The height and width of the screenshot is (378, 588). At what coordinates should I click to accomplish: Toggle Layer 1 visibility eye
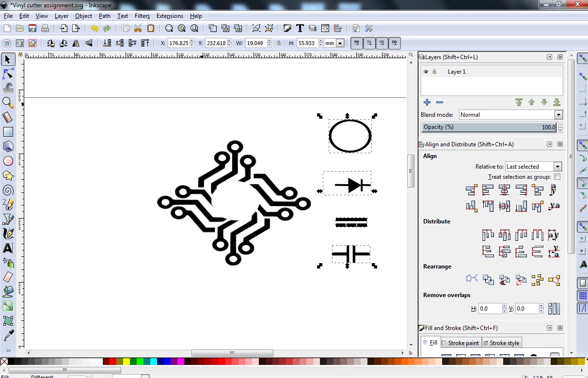click(x=426, y=72)
